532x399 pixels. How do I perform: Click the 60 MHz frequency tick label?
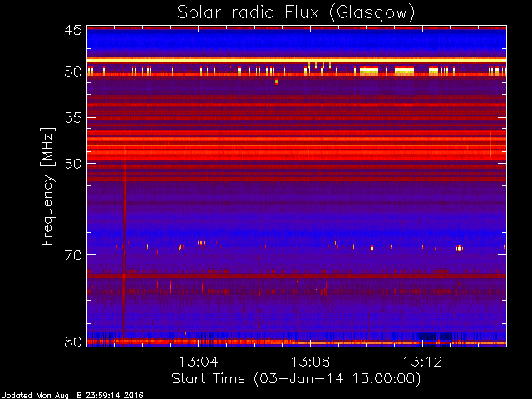click(72, 163)
